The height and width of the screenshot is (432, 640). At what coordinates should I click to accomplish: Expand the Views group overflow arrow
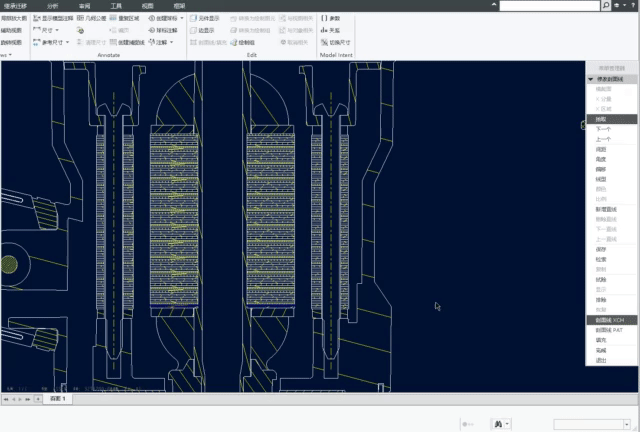coord(10,55)
